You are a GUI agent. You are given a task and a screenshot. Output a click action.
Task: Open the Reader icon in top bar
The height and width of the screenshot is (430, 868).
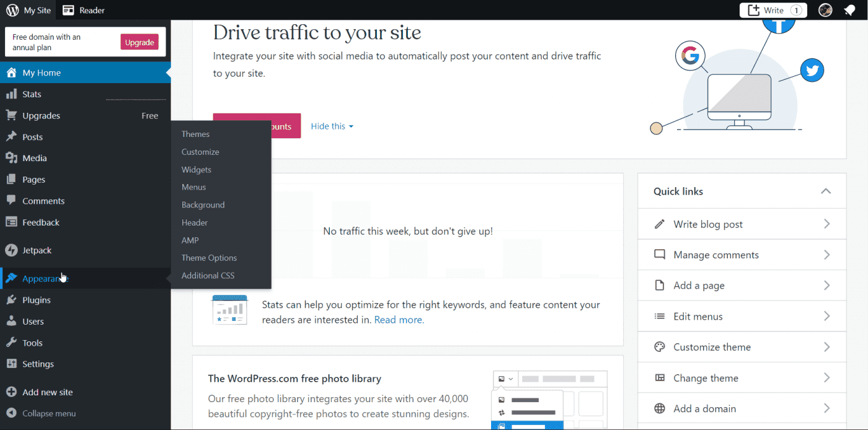click(68, 10)
